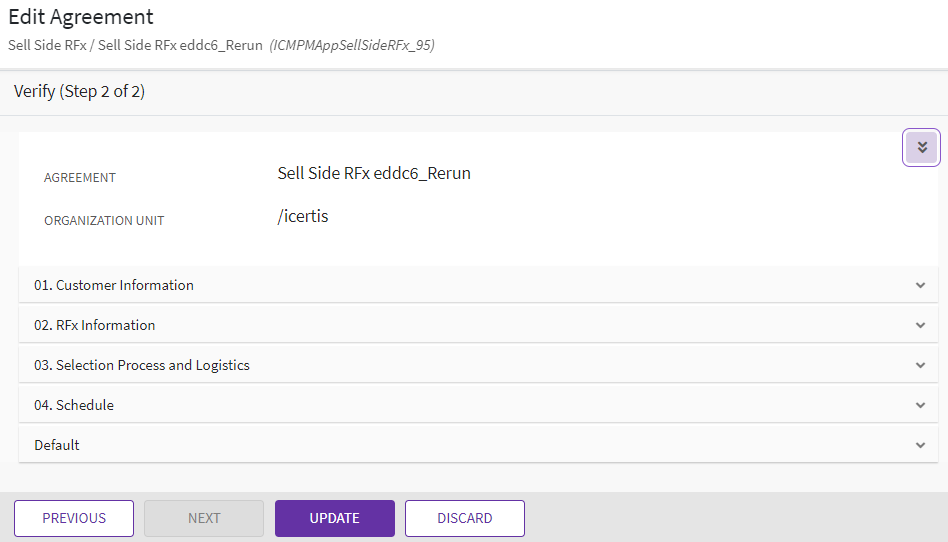Click the Verify (Step 2 of 2) heading
Image resolution: width=948 pixels, height=542 pixels.
point(80,92)
